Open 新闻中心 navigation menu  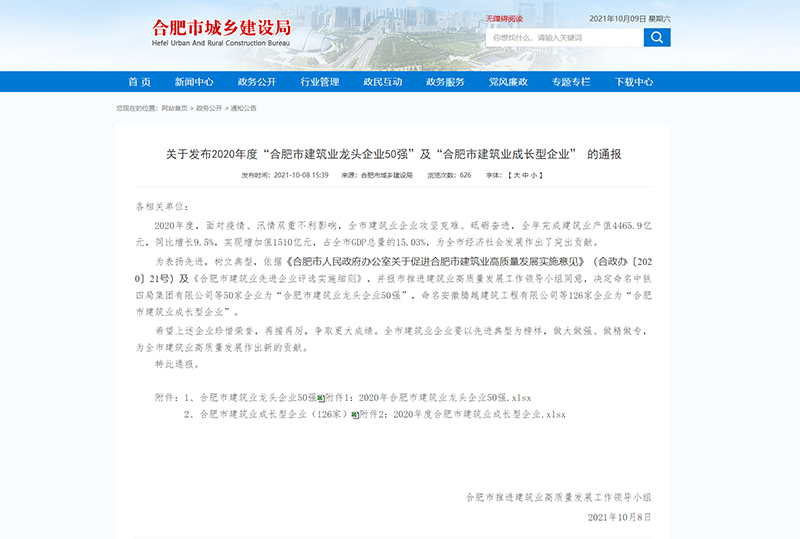(x=194, y=82)
